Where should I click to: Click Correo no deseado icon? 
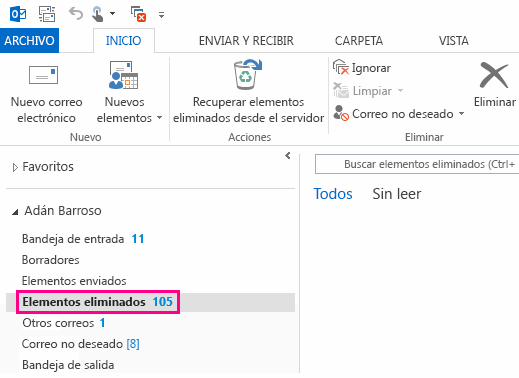(x=341, y=113)
